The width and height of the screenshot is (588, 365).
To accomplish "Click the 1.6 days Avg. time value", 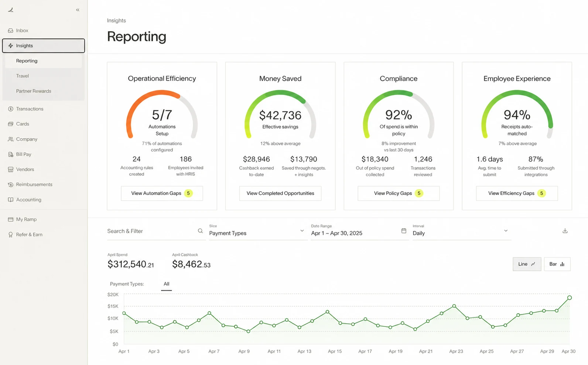I will (490, 159).
